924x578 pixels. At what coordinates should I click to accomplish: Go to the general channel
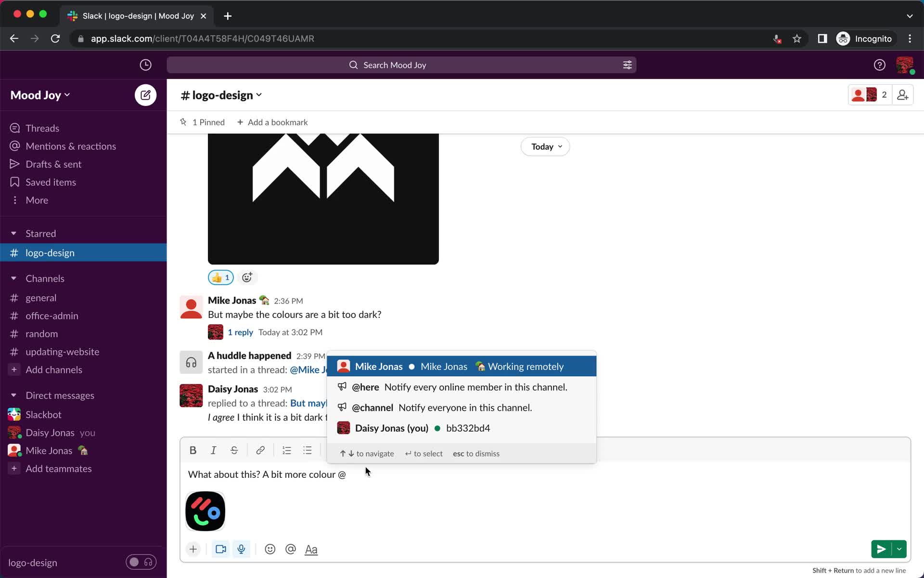pyautogui.click(x=83, y=298)
